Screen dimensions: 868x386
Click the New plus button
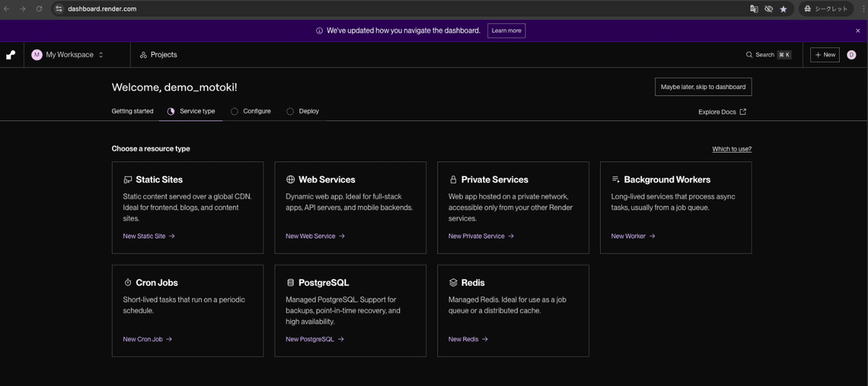[x=825, y=55]
